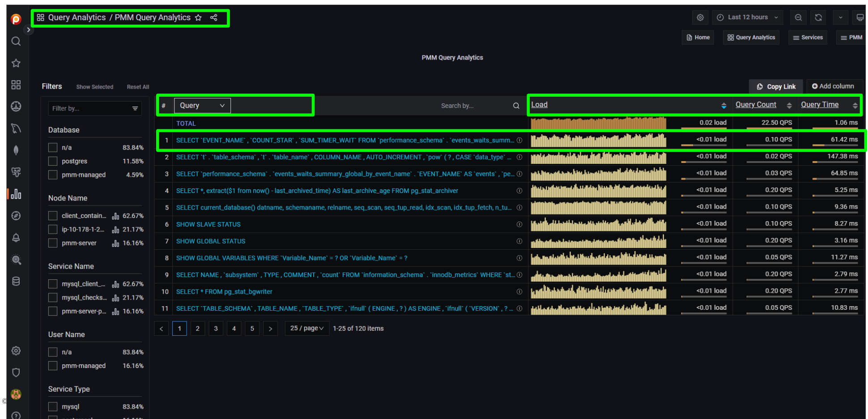Click the Load sparkline for SHOW SLAVE STATUS
This screenshot has width=868, height=419.
598,224
